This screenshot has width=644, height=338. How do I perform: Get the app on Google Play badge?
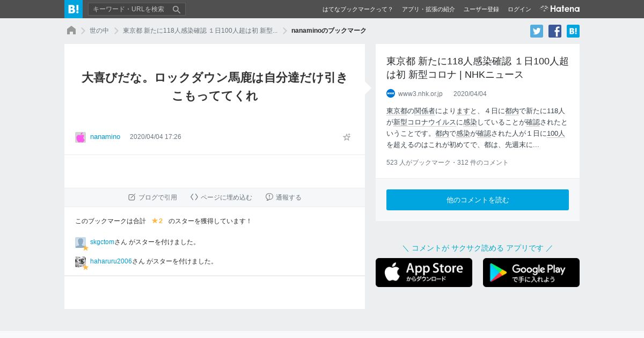(531, 273)
